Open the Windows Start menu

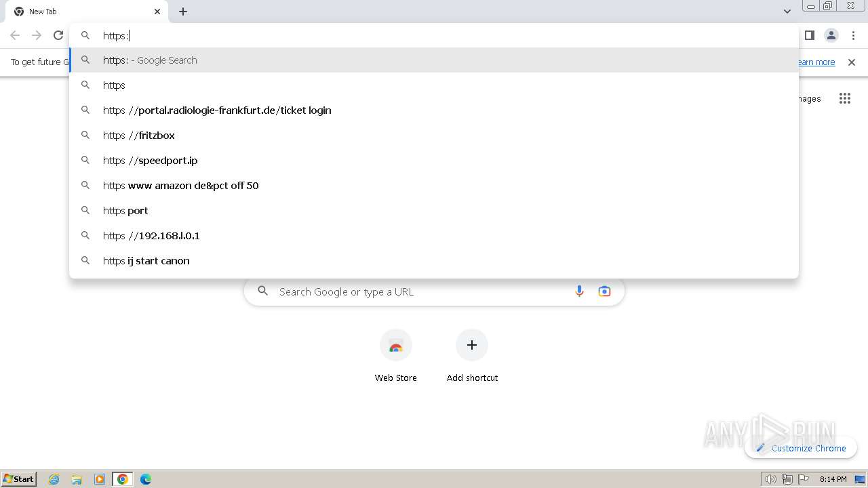coord(19,479)
